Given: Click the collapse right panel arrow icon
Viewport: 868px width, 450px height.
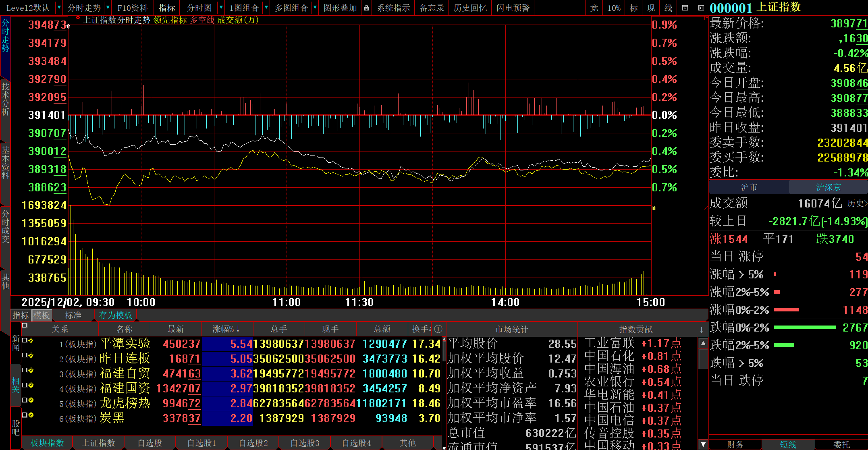Looking at the screenshot, I should pos(701,8).
